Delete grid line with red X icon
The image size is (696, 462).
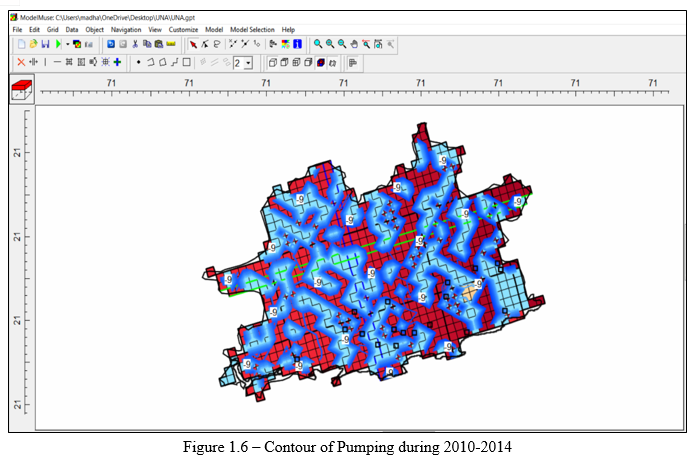(21, 62)
